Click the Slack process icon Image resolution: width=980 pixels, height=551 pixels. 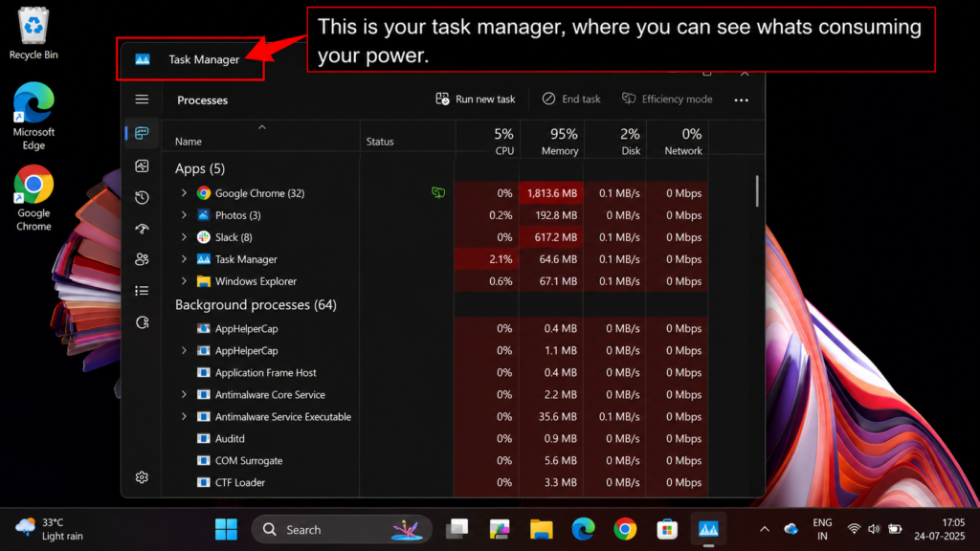pyautogui.click(x=204, y=237)
